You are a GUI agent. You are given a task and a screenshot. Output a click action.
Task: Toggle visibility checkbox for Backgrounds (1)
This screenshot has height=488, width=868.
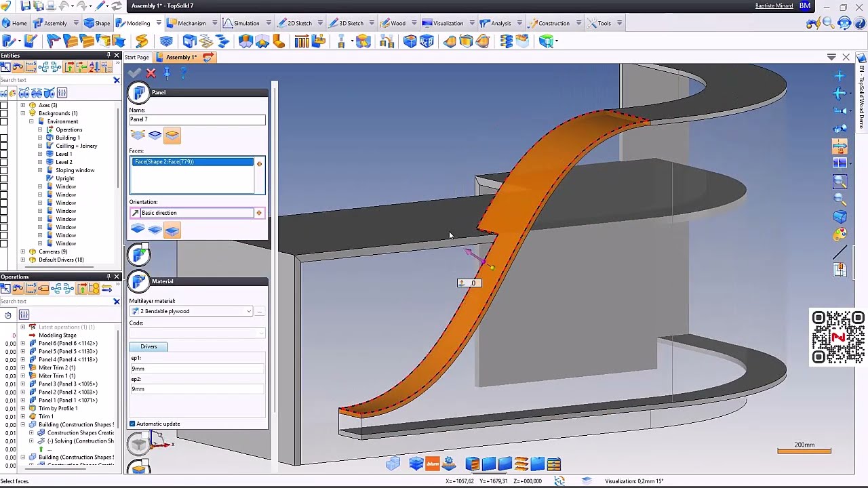[x=3, y=113]
